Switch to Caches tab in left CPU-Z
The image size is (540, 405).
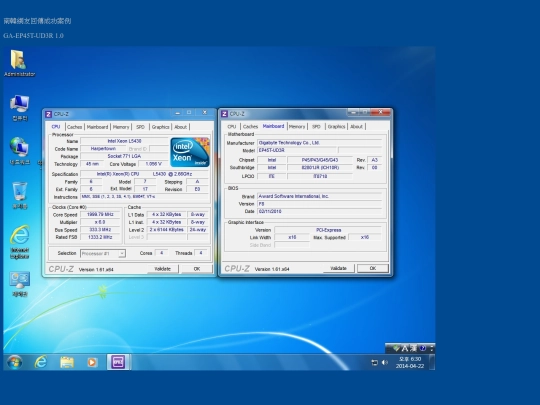(74, 127)
